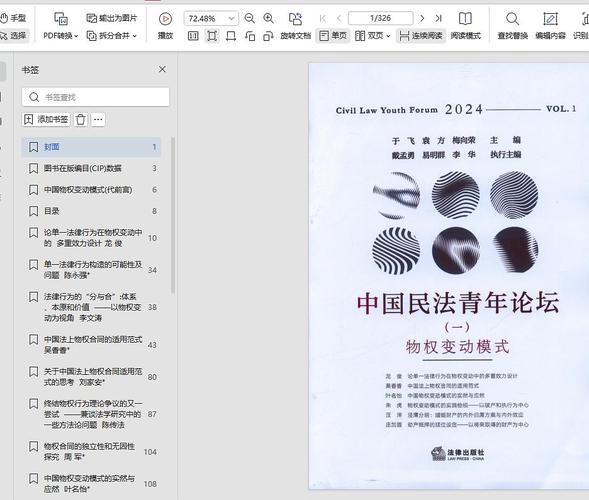The height and width of the screenshot is (500, 589).
Task: Click page number 87 in bookmark list
Action: click(x=152, y=414)
